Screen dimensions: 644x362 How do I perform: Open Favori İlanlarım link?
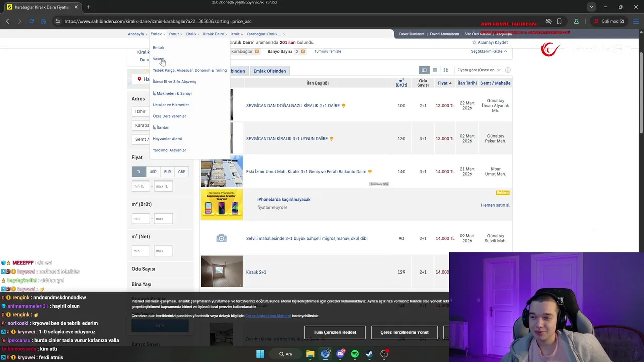pyautogui.click(x=412, y=34)
